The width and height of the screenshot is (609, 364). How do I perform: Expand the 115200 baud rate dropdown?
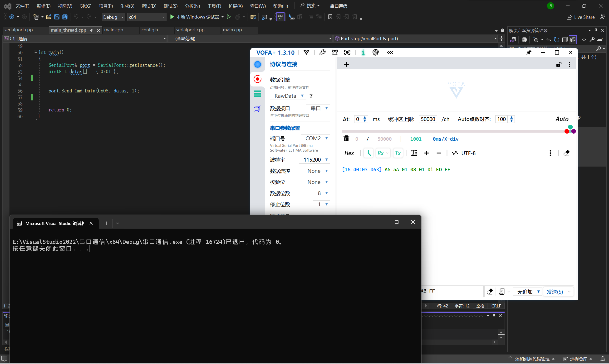[x=314, y=160]
